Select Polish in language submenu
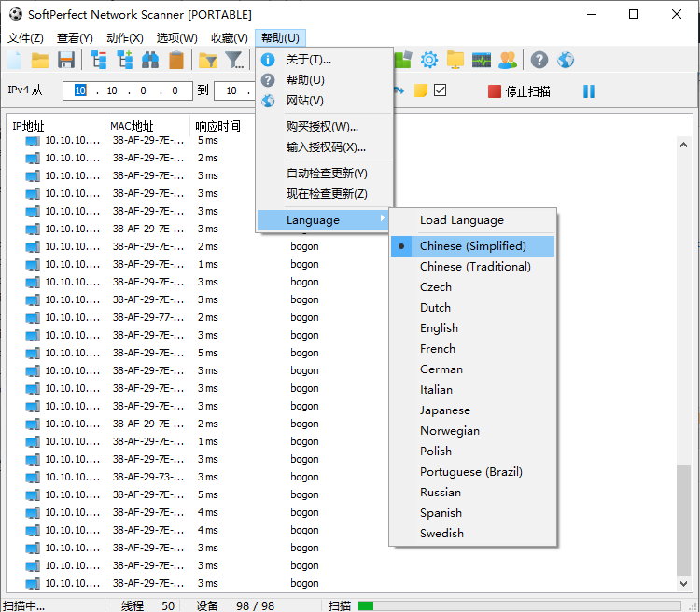 click(473, 452)
